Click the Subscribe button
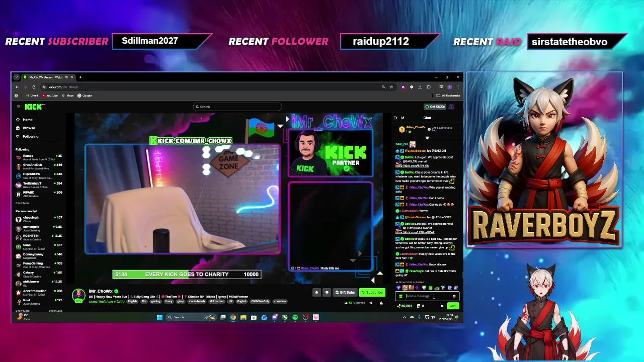Viewport: 644px width, 362px height. pos(372,293)
